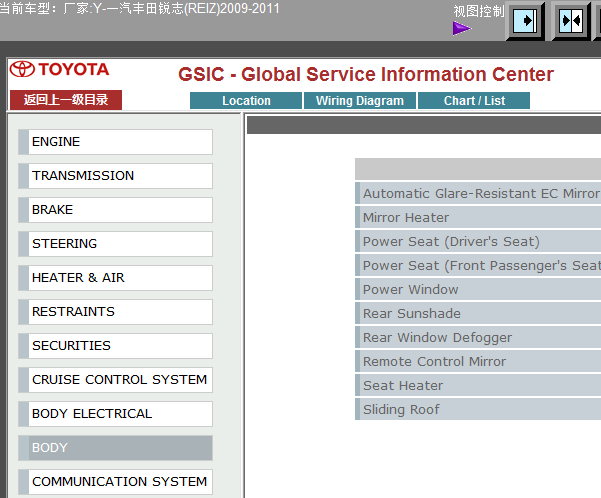Select STEERING category
601x498 pixels.
[115, 244]
